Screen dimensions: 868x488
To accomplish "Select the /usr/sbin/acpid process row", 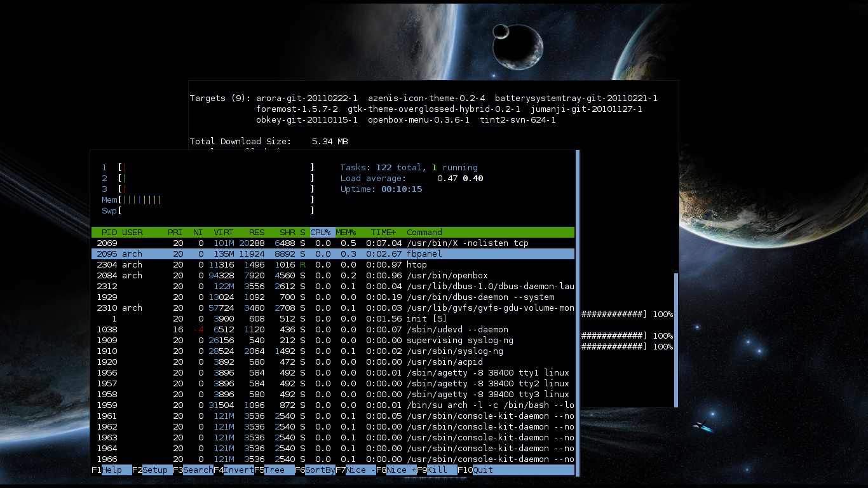I will point(333,362).
